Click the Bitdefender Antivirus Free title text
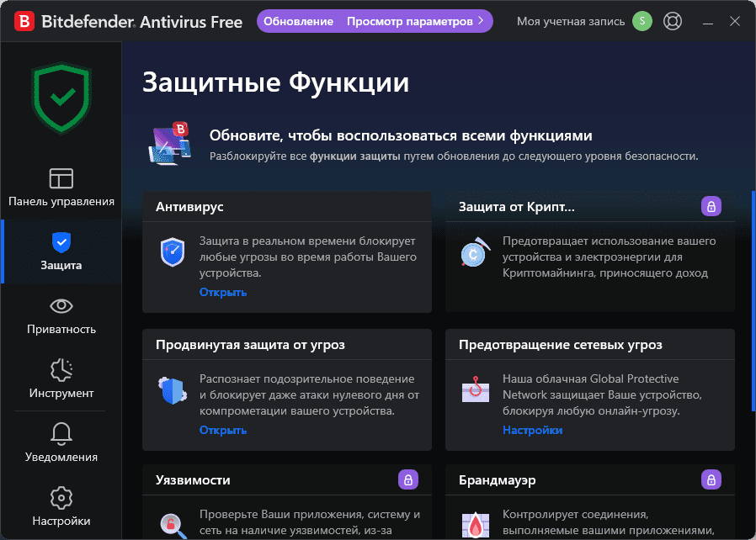Image resolution: width=756 pixels, height=540 pixels. pyautogui.click(x=141, y=22)
